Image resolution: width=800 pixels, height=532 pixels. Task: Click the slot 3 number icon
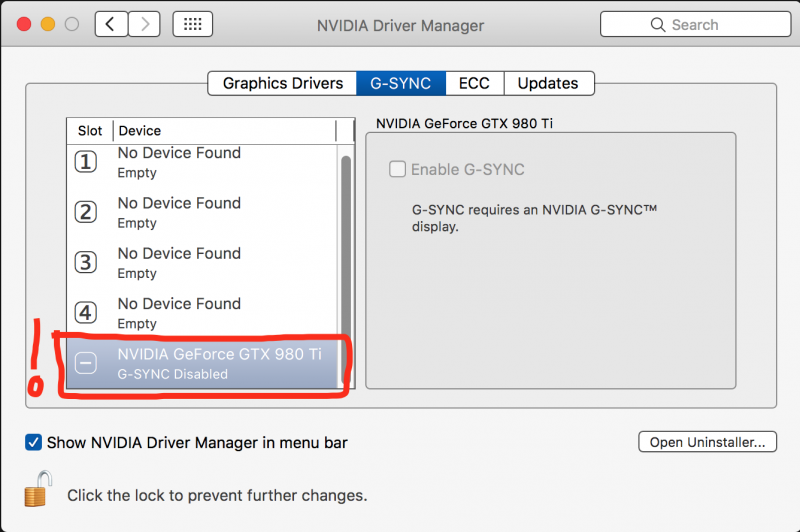[x=86, y=262]
